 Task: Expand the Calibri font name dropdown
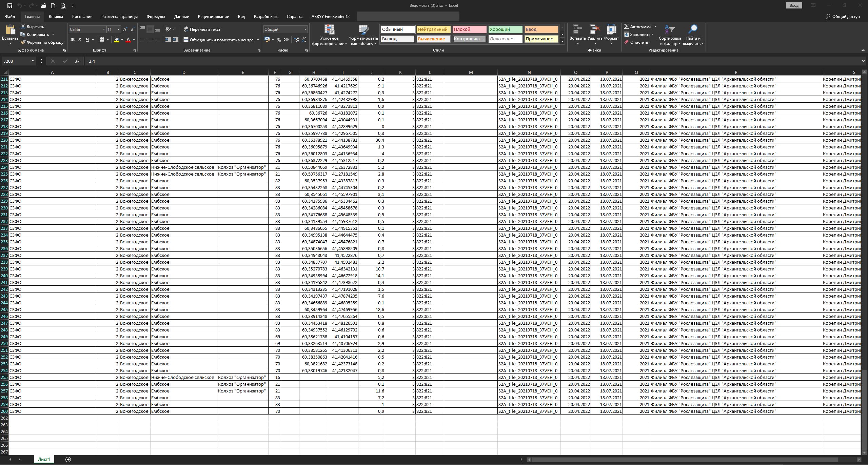coord(104,29)
